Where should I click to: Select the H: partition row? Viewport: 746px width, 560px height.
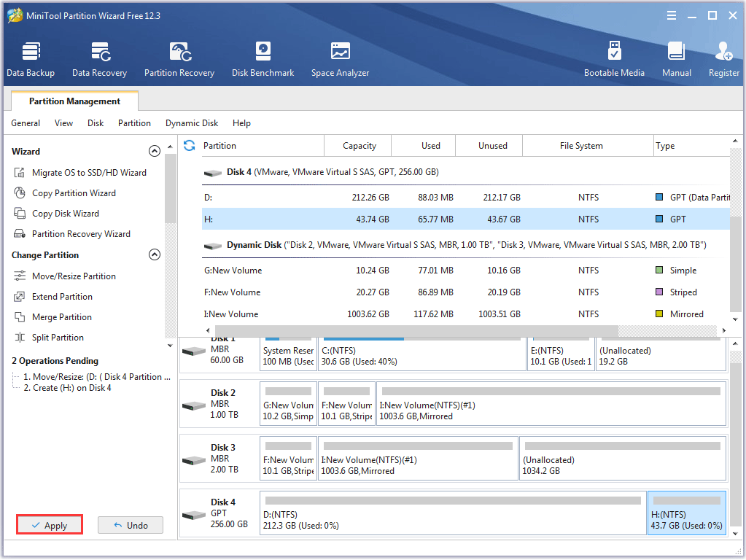466,219
